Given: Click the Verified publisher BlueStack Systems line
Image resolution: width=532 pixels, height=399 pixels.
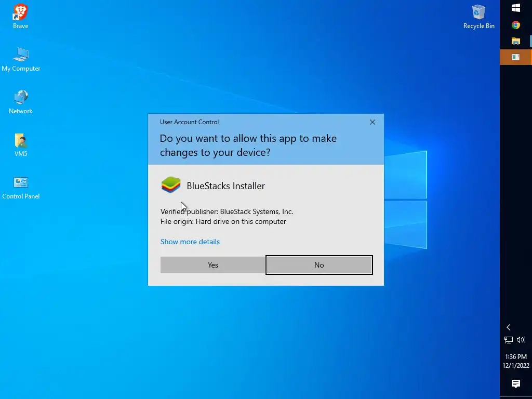Looking at the screenshot, I should point(227,211).
